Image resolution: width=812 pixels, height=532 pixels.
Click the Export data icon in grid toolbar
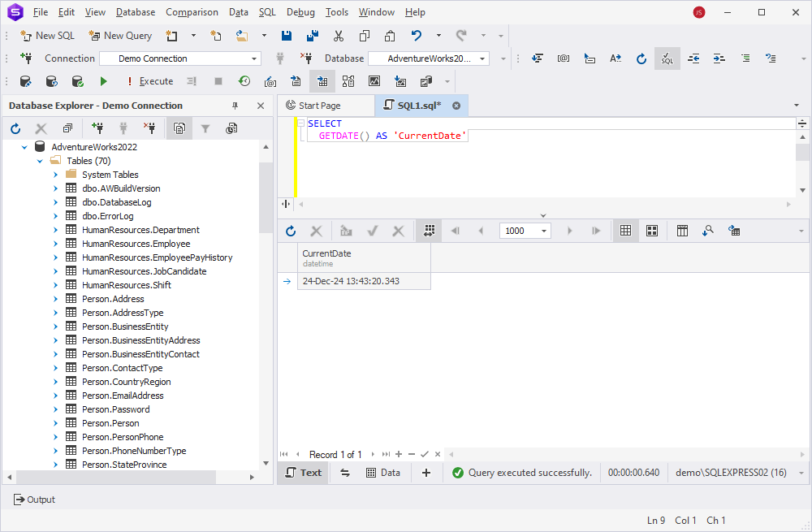pyautogui.click(x=734, y=231)
